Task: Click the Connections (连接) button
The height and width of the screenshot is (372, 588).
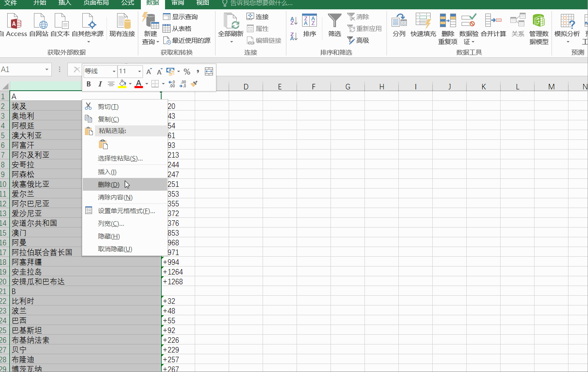Action: pos(258,17)
